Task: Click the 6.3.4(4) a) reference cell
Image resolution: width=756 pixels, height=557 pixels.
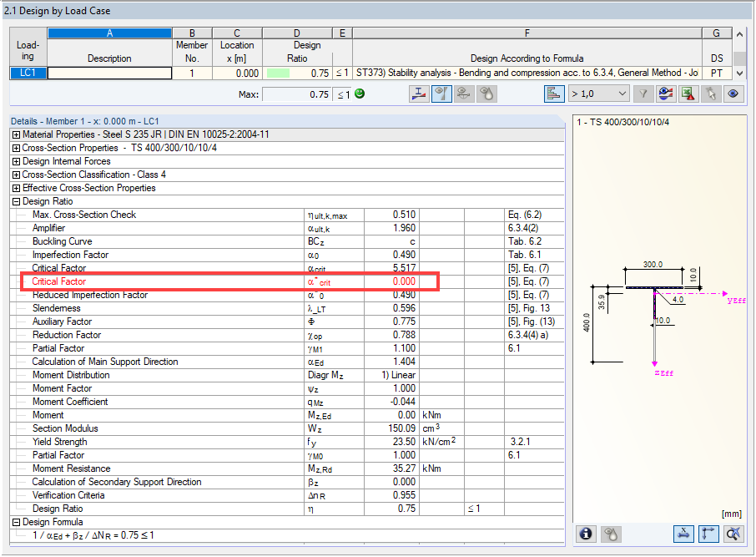Action: (x=534, y=335)
